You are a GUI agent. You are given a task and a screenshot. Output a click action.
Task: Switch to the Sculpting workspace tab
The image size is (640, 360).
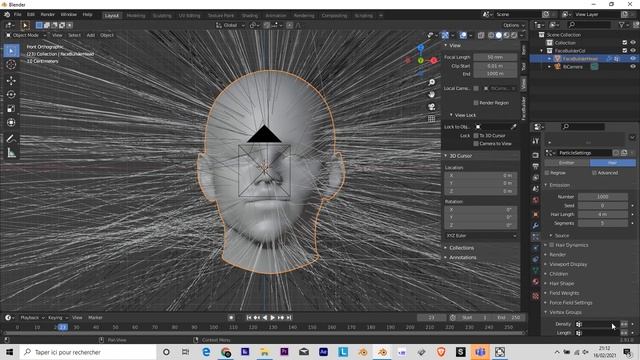[x=162, y=16]
